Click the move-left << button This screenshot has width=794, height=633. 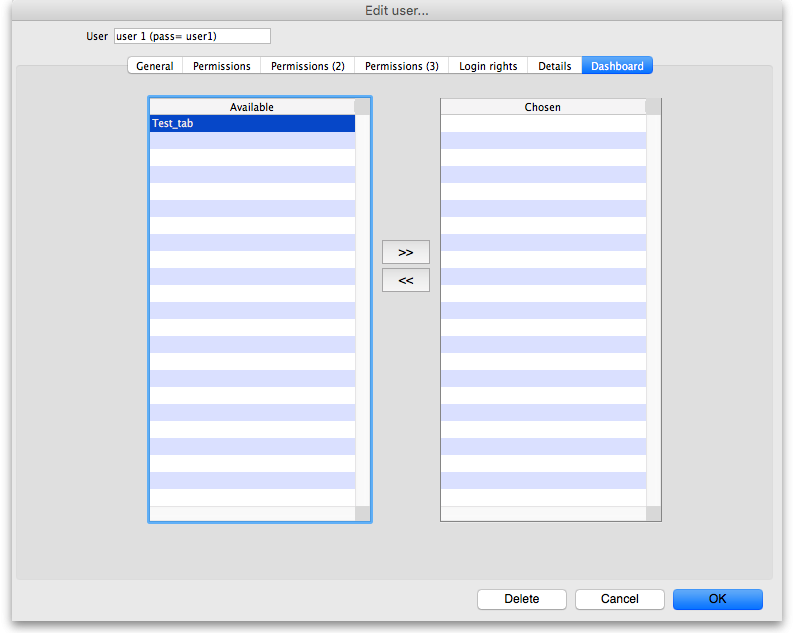click(x=405, y=280)
